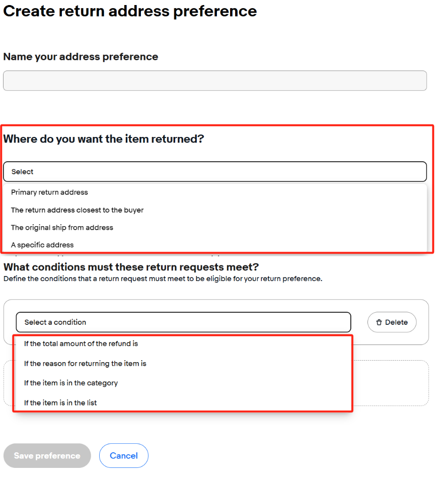Viewport: 448px width, 481px height.
Task: Click the Save preference button
Action: pos(47,456)
